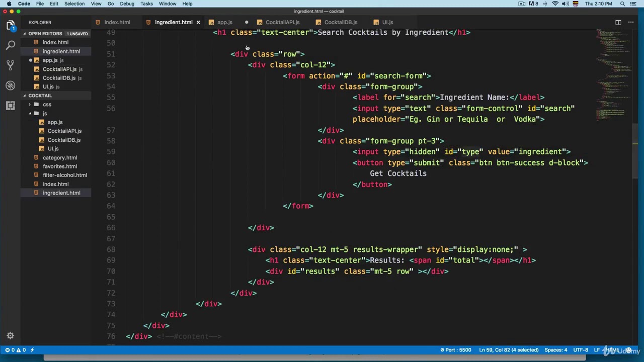Screen dimensions: 644x362
Task: Change indentation via Spaces: 4
Action: 556,350
